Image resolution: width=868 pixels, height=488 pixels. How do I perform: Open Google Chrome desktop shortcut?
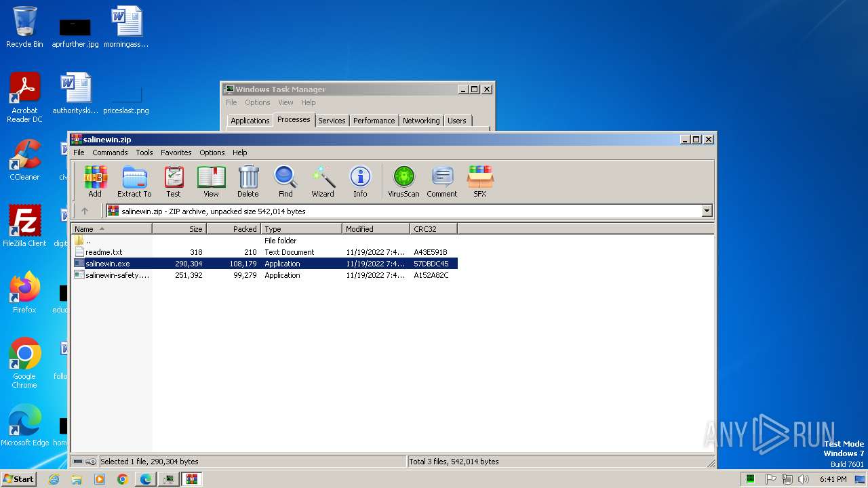click(x=24, y=363)
